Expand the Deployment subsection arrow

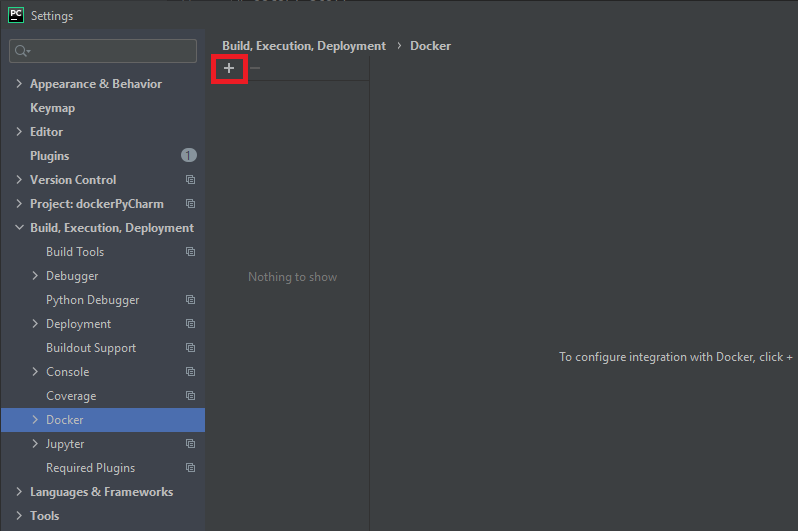pyautogui.click(x=35, y=324)
